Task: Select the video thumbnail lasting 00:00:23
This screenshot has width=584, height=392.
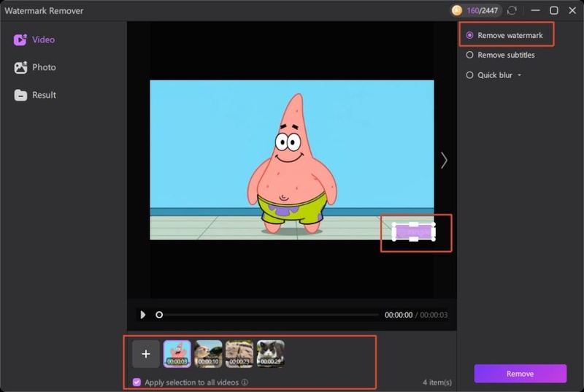Action: (239, 353)
